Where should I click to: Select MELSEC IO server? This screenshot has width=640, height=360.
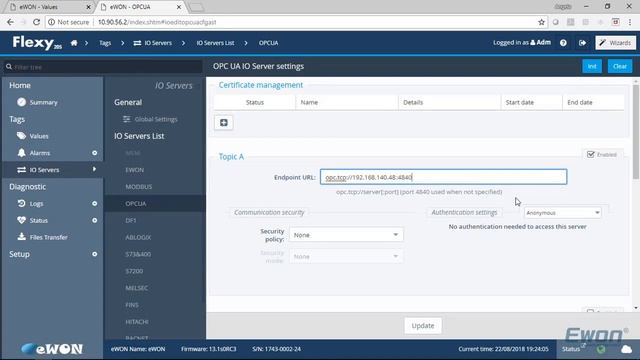137,288
